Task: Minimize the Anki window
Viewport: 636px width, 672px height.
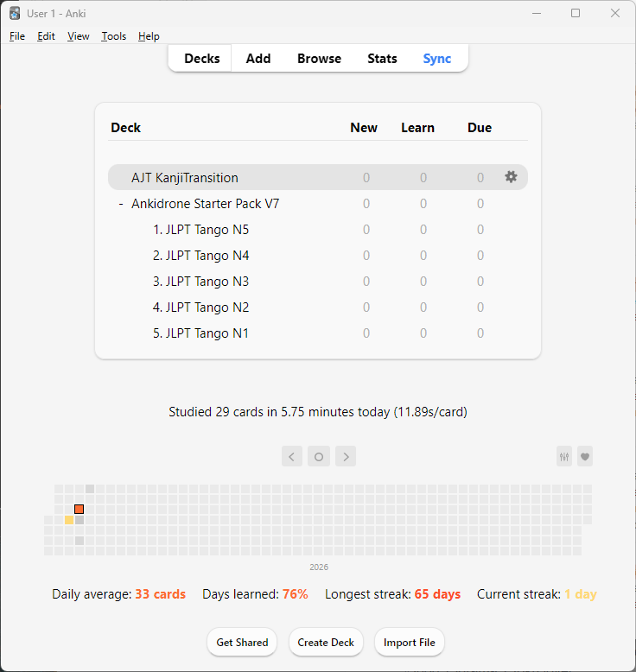Action: [x=537, y=13]
